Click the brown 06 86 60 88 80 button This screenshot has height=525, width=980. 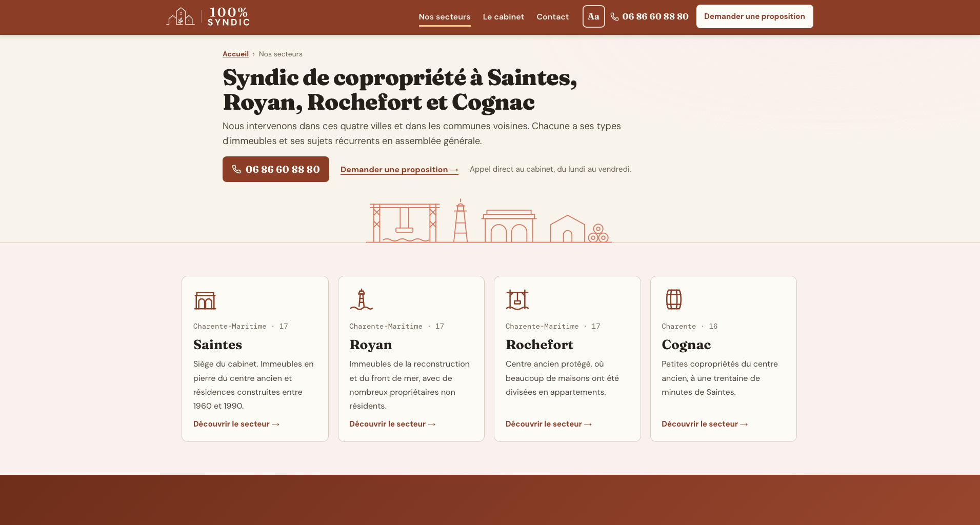point(276,169)
